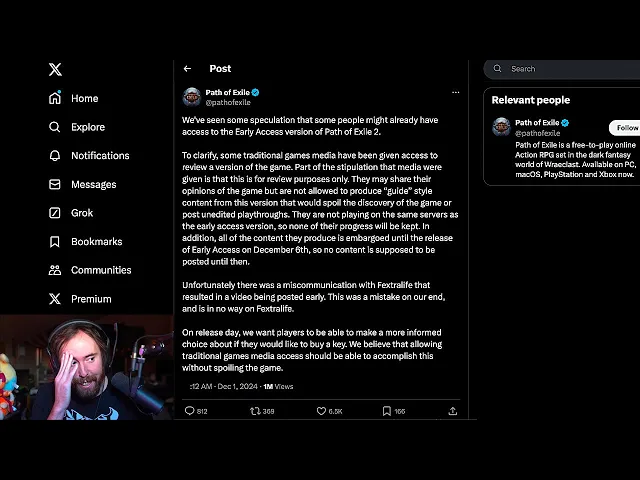
Task: Click the Path of Exile avatar on the post
Action: [x=192, y=97]
